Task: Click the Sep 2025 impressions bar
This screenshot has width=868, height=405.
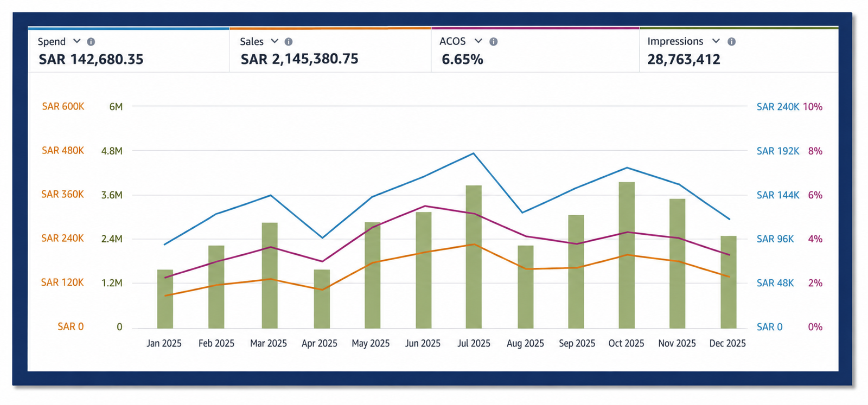Action: click(x=576, y=272)
